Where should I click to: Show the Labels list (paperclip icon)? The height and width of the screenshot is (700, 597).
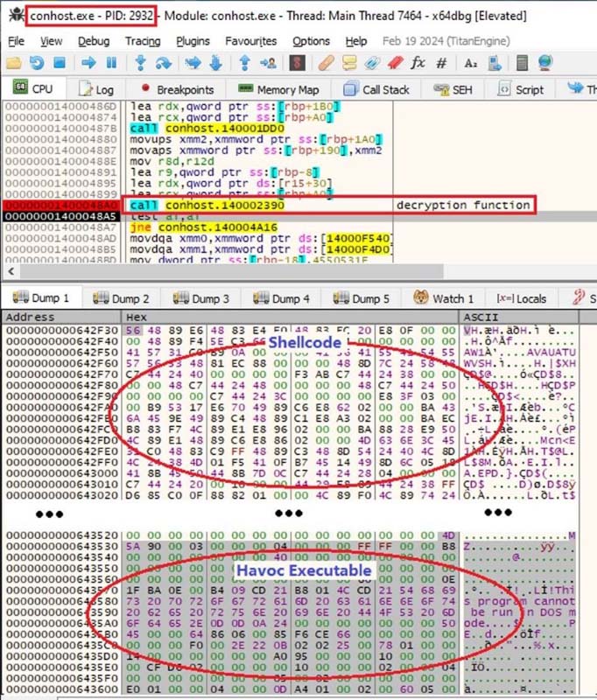click(372, 63)
